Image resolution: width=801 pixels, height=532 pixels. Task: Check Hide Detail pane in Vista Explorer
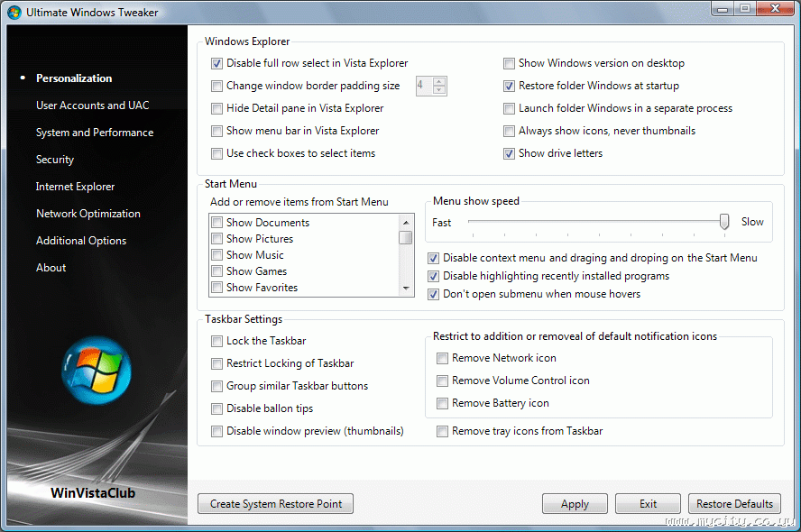(x=216, y=108)
